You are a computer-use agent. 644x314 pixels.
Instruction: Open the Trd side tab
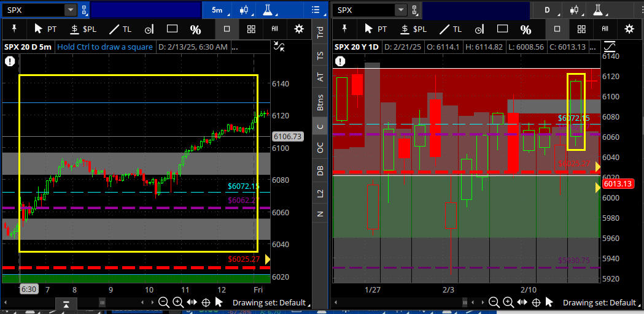click(x=320, y=33)
